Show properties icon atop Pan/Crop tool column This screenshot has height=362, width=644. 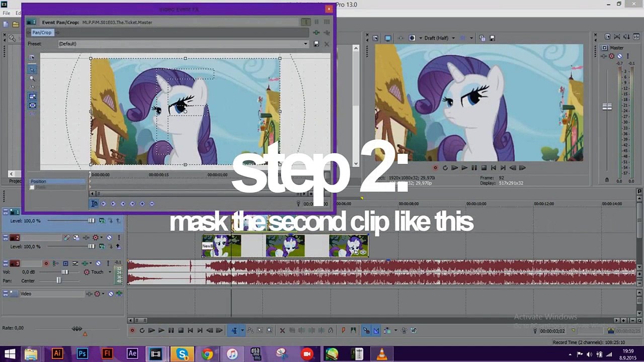coord(33,57)
